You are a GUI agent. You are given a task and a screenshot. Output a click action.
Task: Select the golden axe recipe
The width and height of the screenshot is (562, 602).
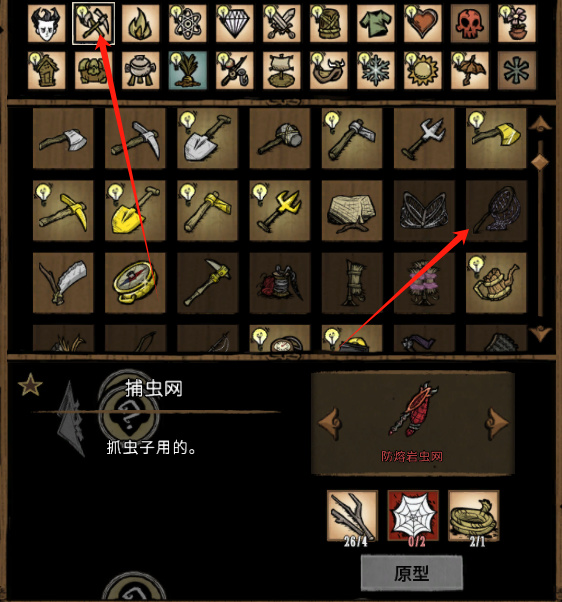point(496,138)
